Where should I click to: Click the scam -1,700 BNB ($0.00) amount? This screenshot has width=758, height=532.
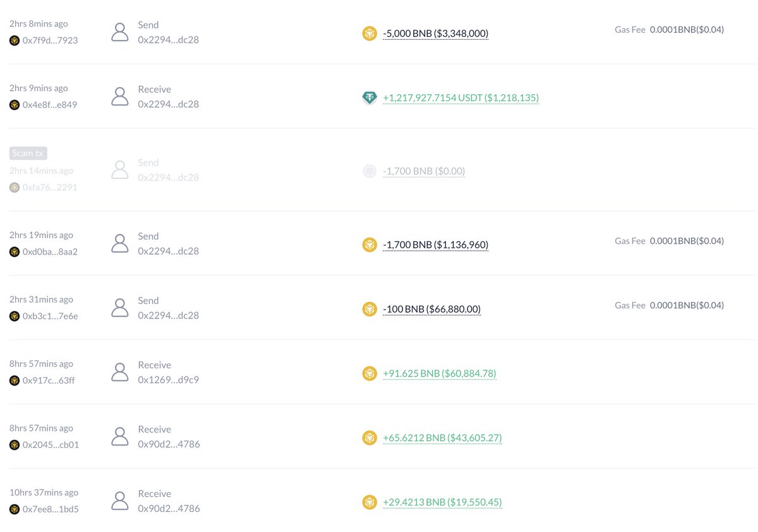pos(424,171)
